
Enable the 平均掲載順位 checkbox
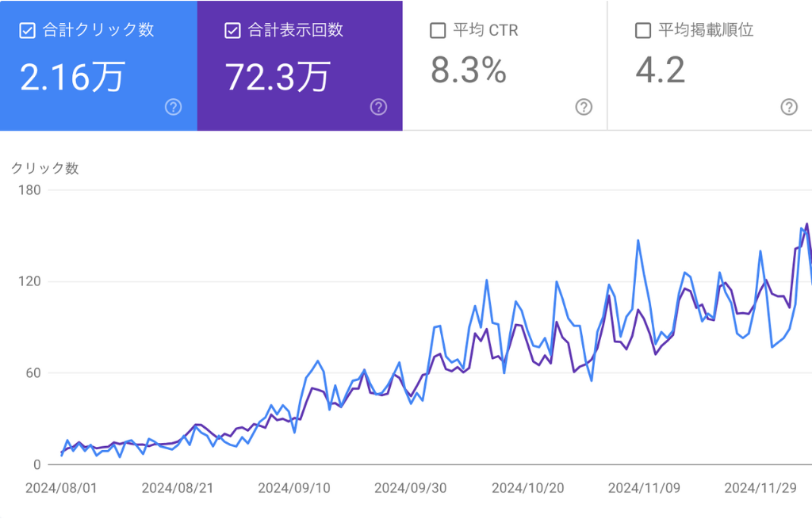642,31
